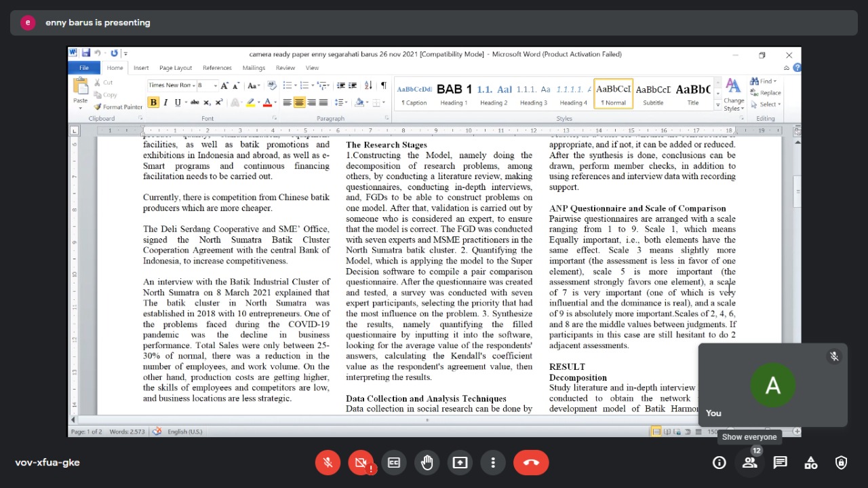Toggle closed captions in Meet
The width and height of the screenshot is (868, 488).
tap(394, 463)
